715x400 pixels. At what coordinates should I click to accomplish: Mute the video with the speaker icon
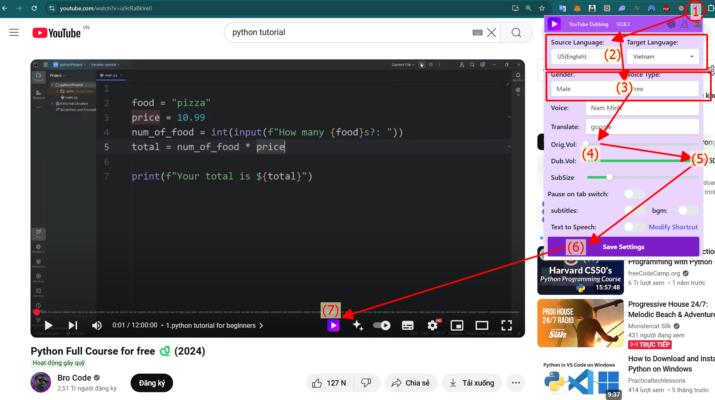click(x=97, y=325)
